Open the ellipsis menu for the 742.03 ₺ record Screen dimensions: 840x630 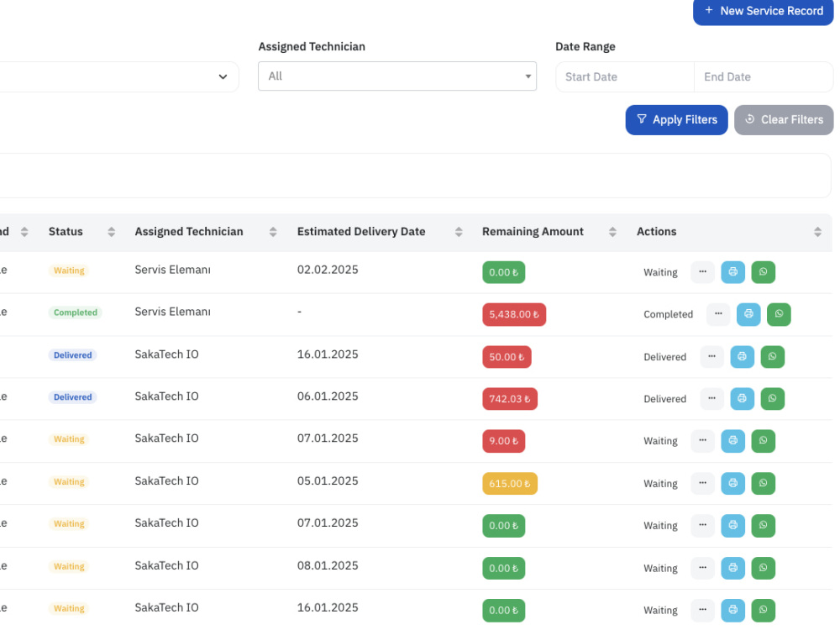click(x=711, y=398)
